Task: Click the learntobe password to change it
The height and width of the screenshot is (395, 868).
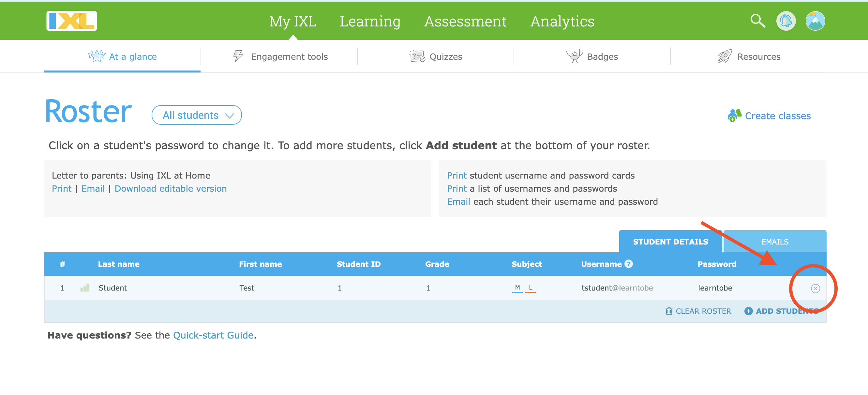Action: pyautogui.click(x=715, y=288)
